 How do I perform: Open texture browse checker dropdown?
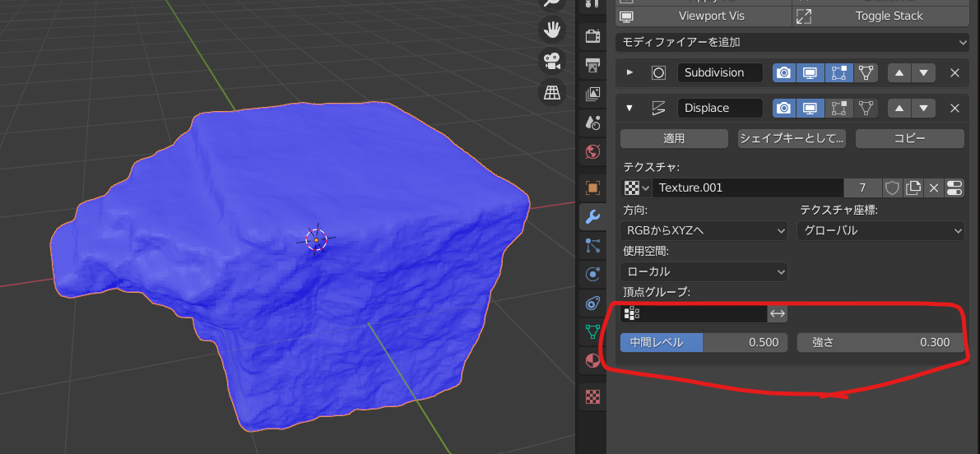636,188
